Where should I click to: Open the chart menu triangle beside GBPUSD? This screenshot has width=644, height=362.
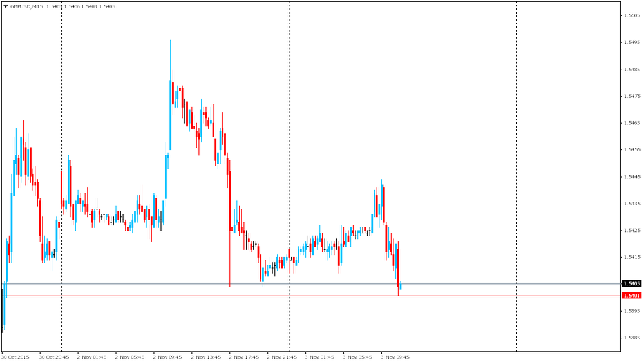point(5,6)
